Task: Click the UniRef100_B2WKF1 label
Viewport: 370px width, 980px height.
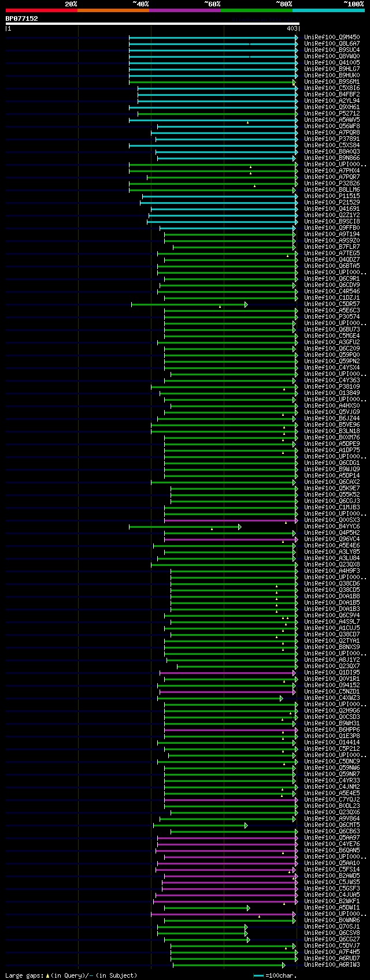Action: coord(332,901)
